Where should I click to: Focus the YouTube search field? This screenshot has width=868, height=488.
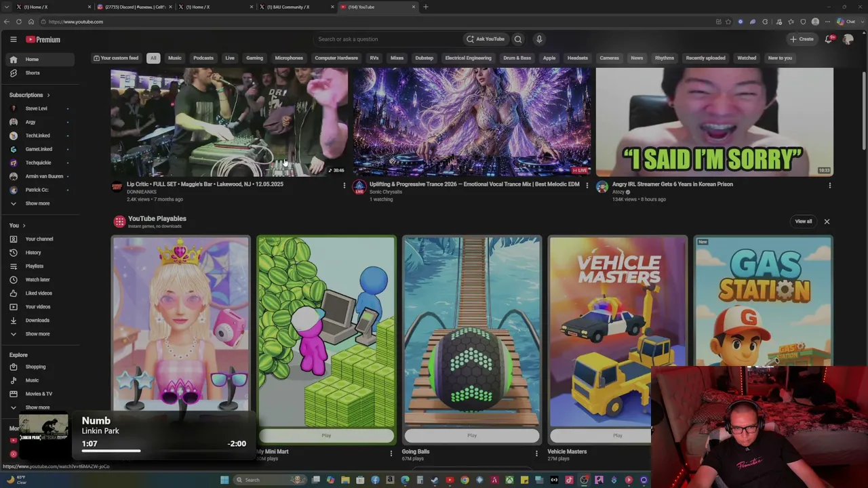(x=389, y=39)
